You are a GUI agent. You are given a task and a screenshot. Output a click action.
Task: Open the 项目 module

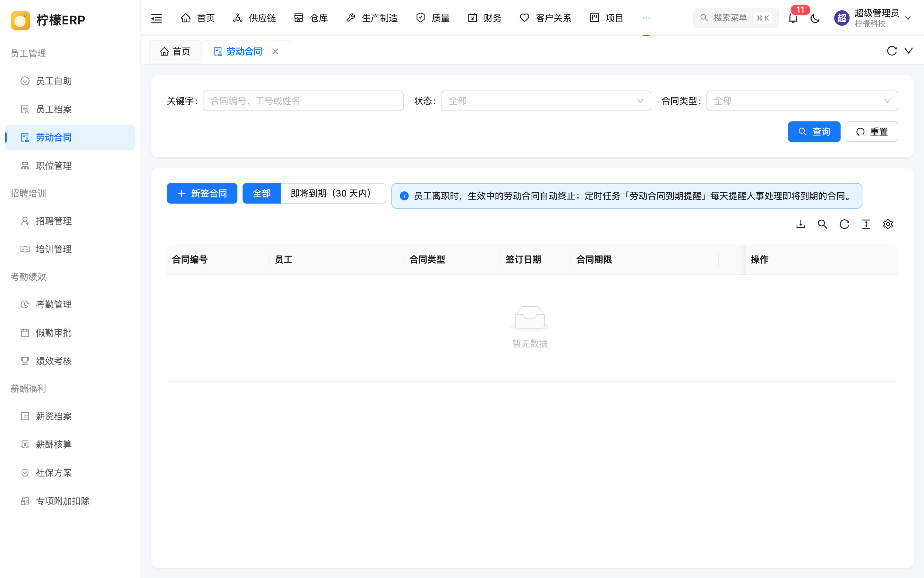pyautogui.click(x=606, y=18)
